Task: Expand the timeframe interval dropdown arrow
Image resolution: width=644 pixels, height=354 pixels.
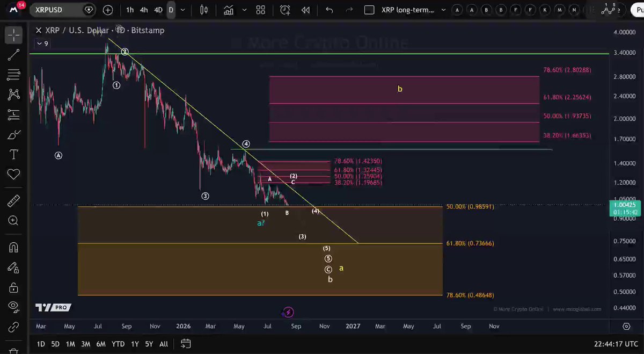Action: [183, 10]
